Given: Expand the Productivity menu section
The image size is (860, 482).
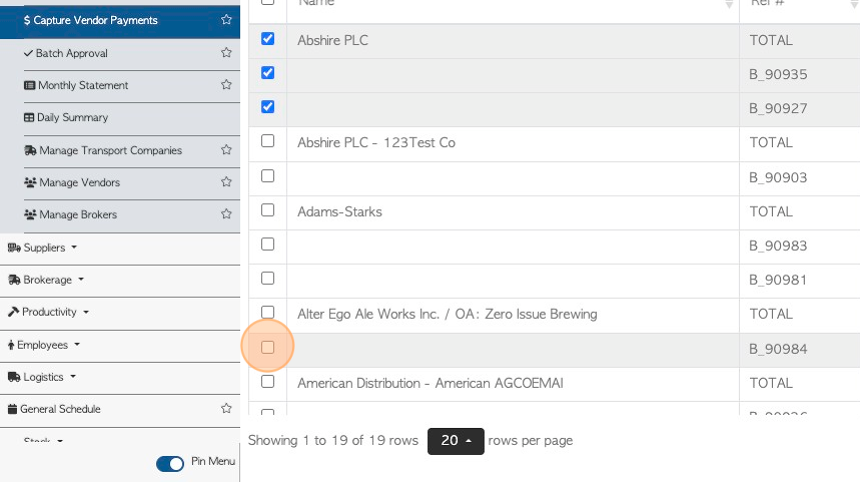Looking at the screenshot, I should tap(48, 312).
